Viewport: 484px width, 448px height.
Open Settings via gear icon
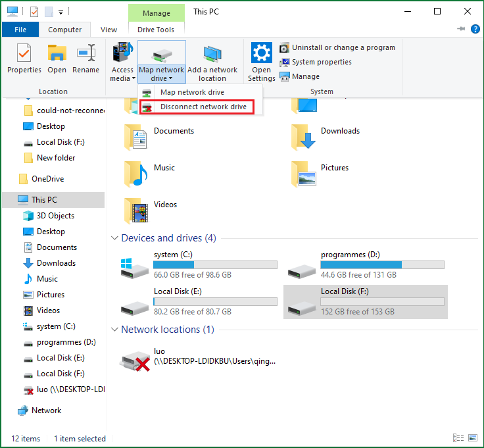coord(261,61)
